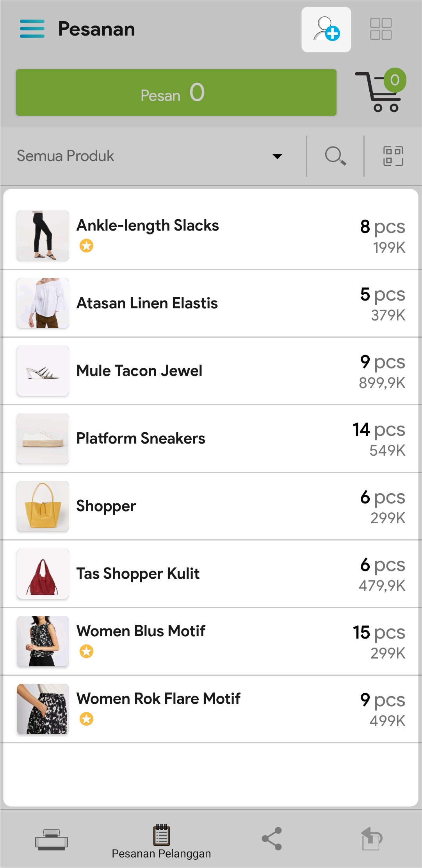Tap the printer icon
Viewport: 422px width, 868px height.
click(x=52, y=839)
